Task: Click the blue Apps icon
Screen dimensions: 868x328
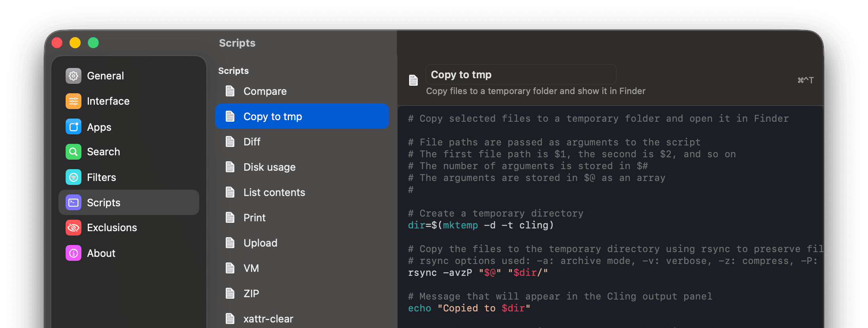Action: click(74, 126)
